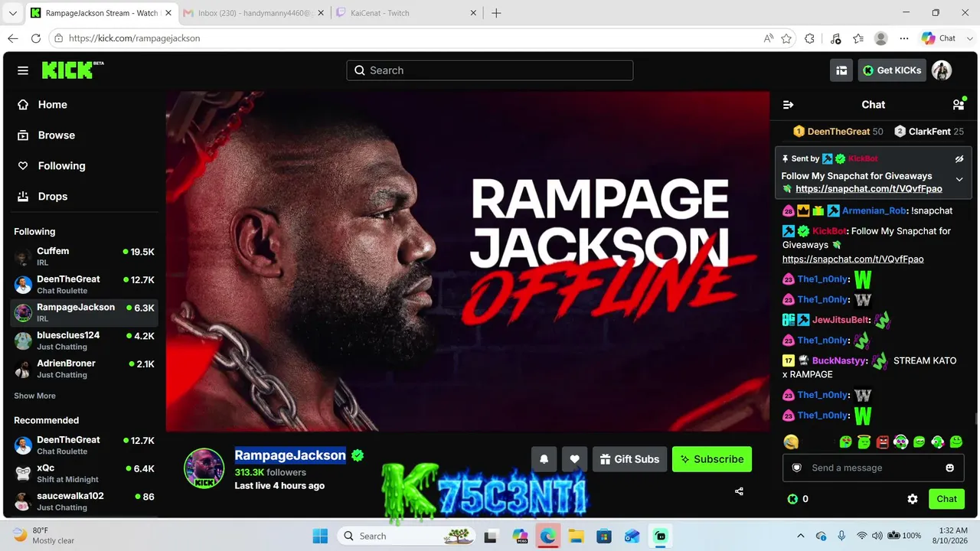The width and height of the screenshot is (980, 551).
Task: Switch to the KaiCenat - Twitch tab
Action: [407, 13]
